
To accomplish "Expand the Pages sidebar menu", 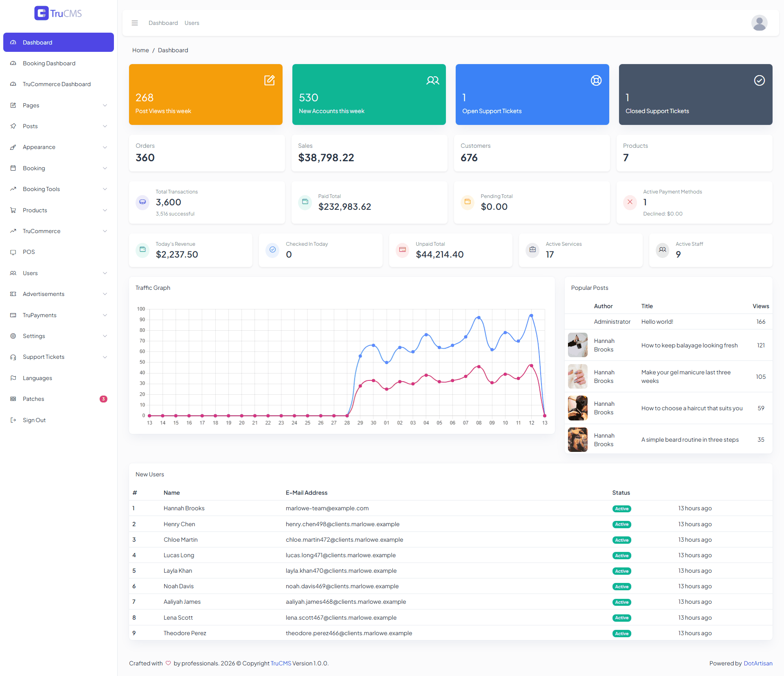I will (58, 105).
